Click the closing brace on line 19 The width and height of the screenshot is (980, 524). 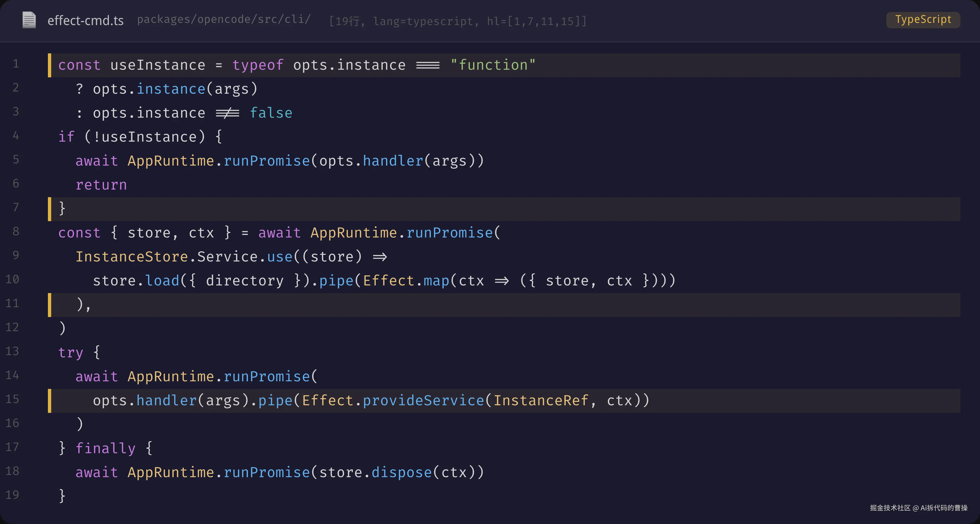pos(62,496)
